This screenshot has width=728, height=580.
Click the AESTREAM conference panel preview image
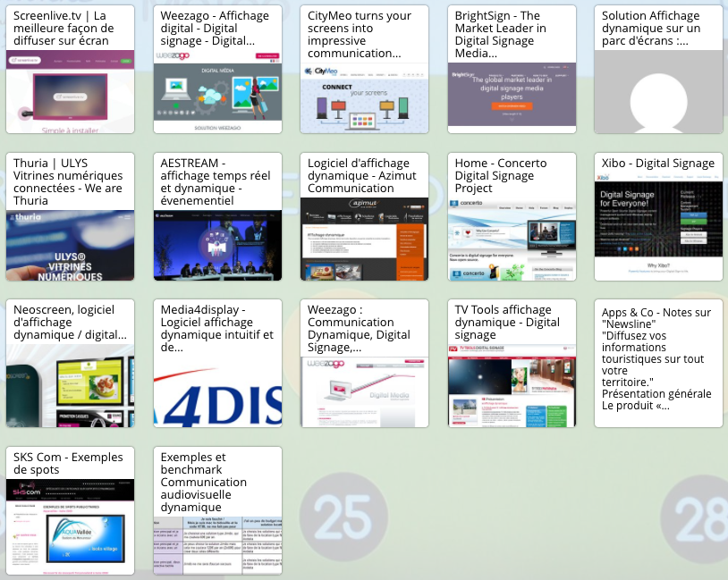(x=217, y=246)
